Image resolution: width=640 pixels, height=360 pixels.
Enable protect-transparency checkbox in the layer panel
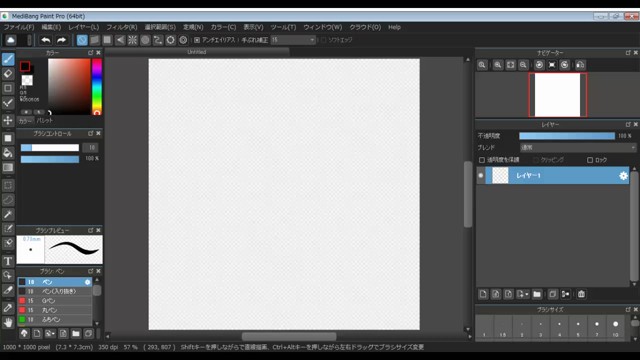coord(482,160)
